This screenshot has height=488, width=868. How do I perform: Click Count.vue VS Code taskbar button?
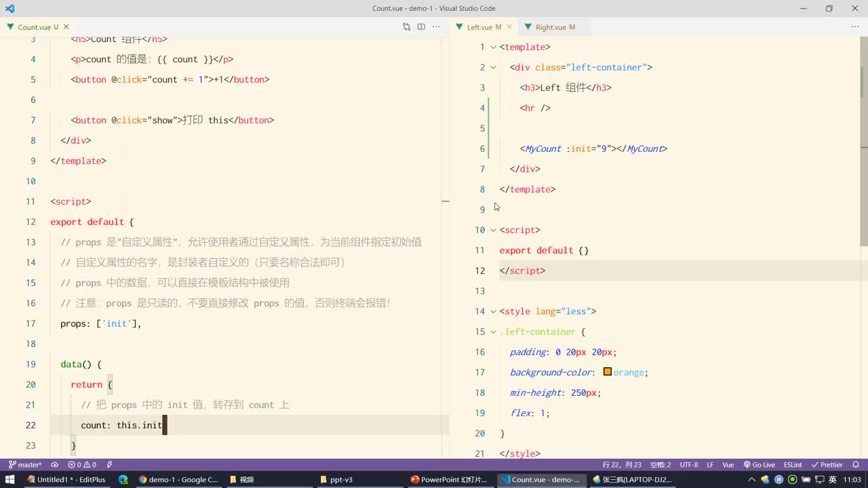(540, 479)
